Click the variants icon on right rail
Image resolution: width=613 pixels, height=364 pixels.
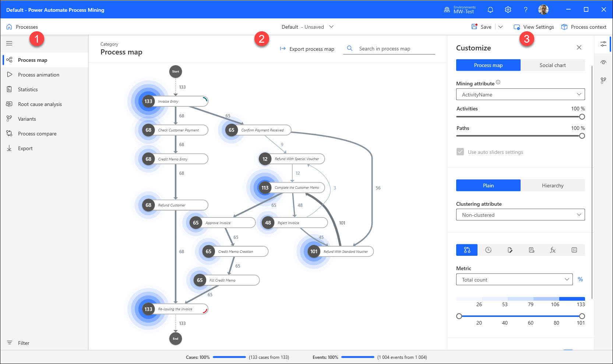(603, 80)
